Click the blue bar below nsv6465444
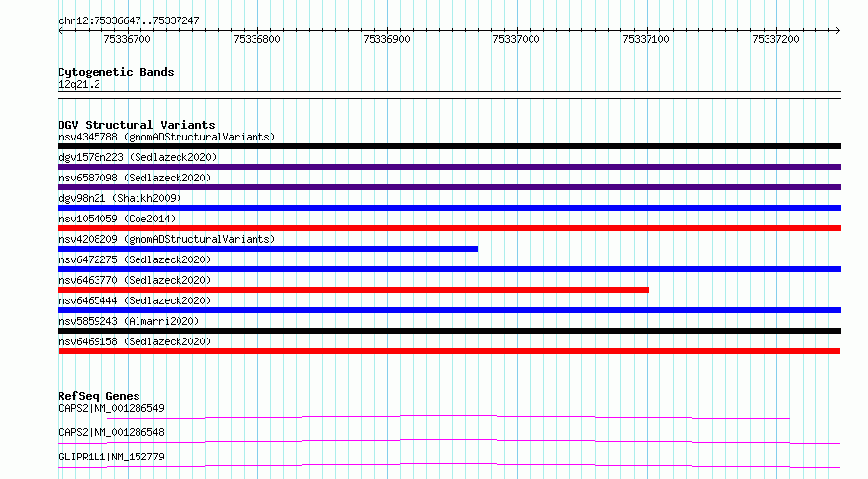 (x=449, y=310)
